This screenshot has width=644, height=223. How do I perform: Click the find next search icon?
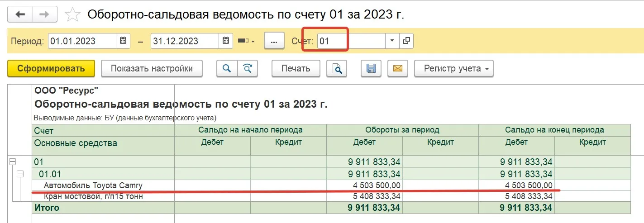tap(248, 69)
